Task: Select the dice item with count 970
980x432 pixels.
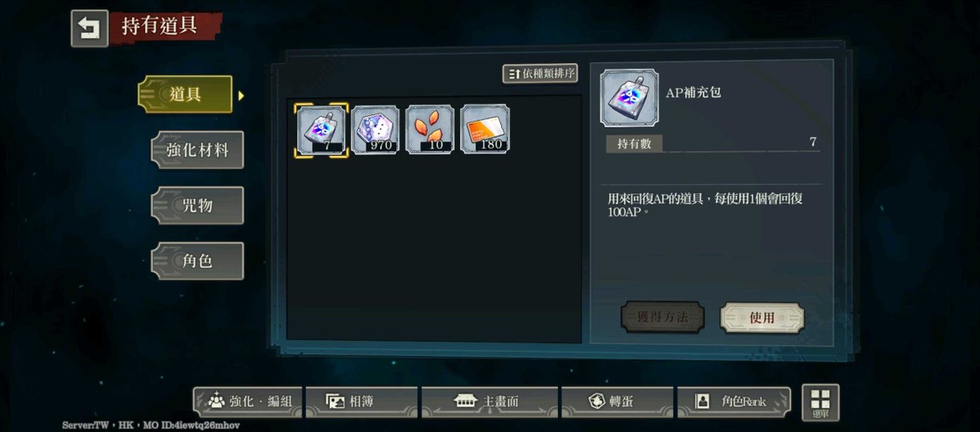Action: [x=375, y=130]
